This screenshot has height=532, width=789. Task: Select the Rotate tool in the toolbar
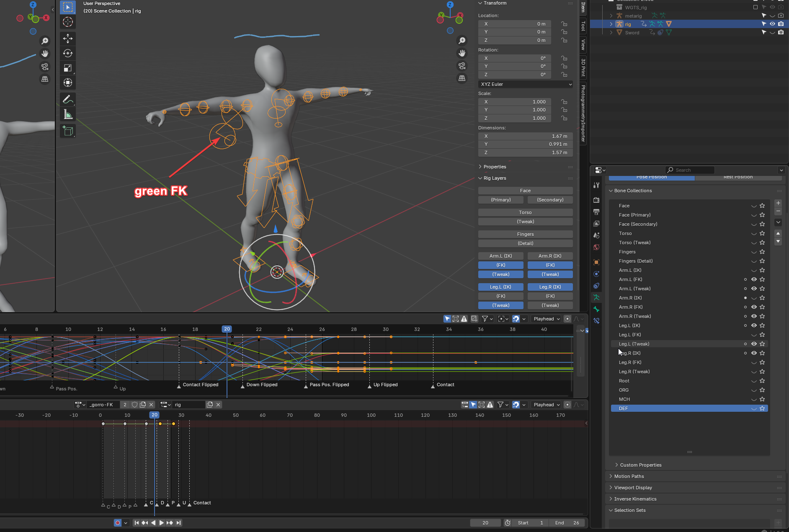point(67,53)
